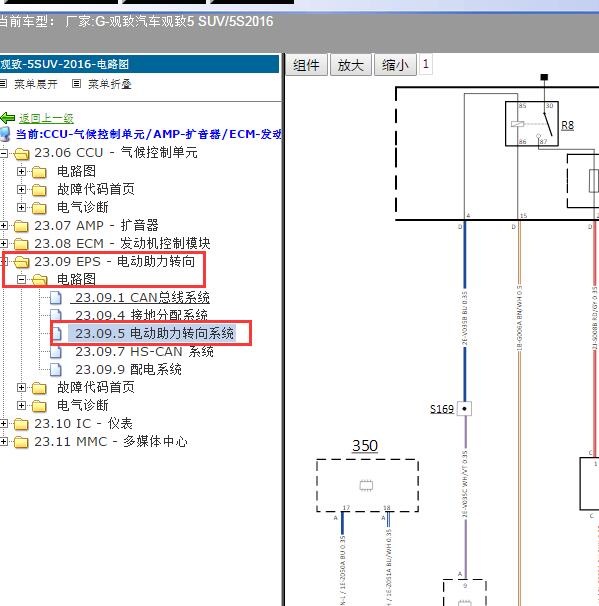Click the 23.10 IC folder icon
The height and width of the screenshot is (606, 599).
tap(21, 424)
